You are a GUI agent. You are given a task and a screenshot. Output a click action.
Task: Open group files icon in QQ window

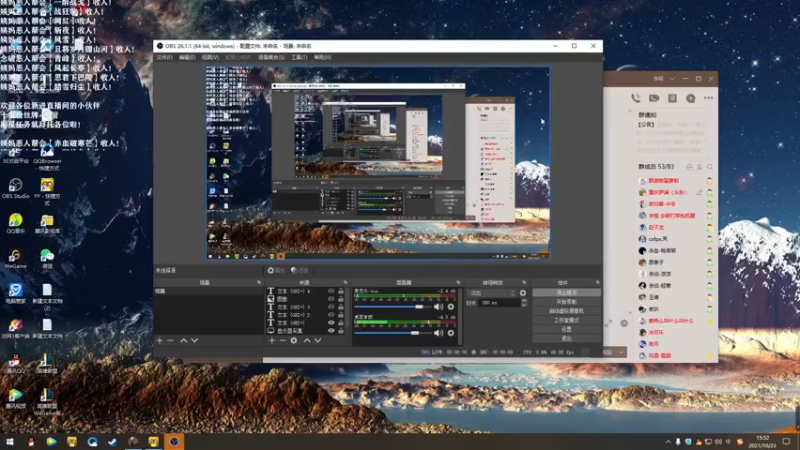672,98
